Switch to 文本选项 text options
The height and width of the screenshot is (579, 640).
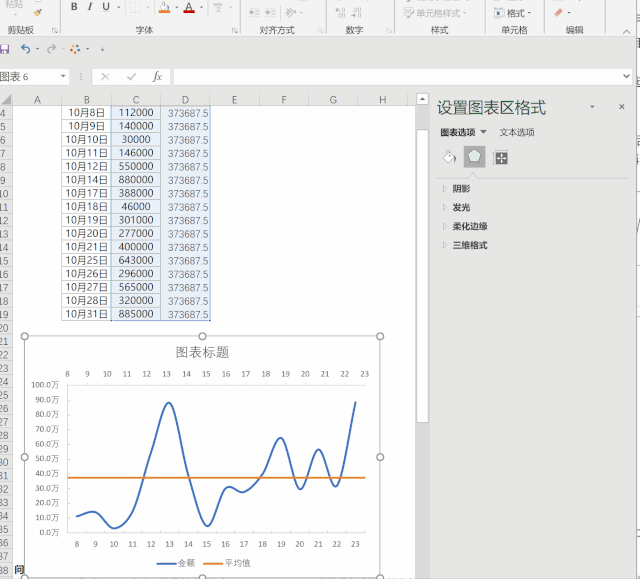coord(517,132)
